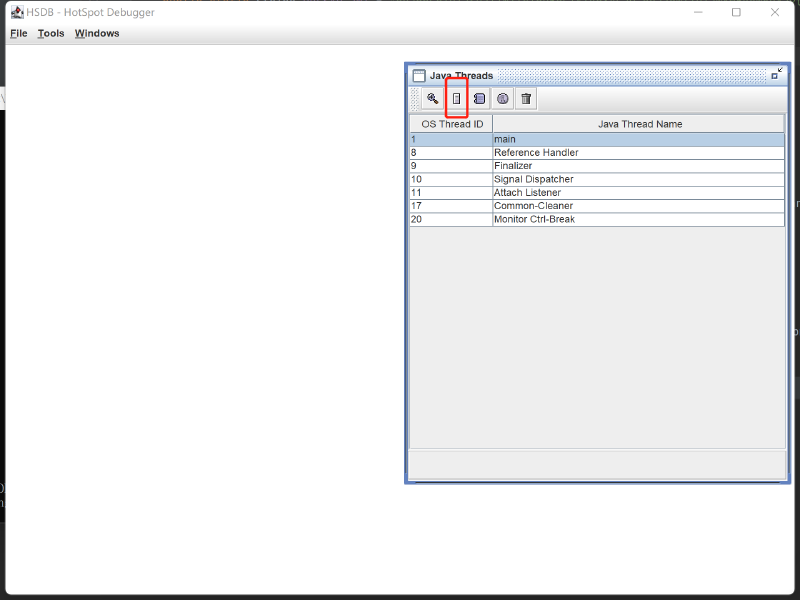The image size is (800, 600).
Task: Maximize the Java Threads internal frame
Action: coord(777,74)
